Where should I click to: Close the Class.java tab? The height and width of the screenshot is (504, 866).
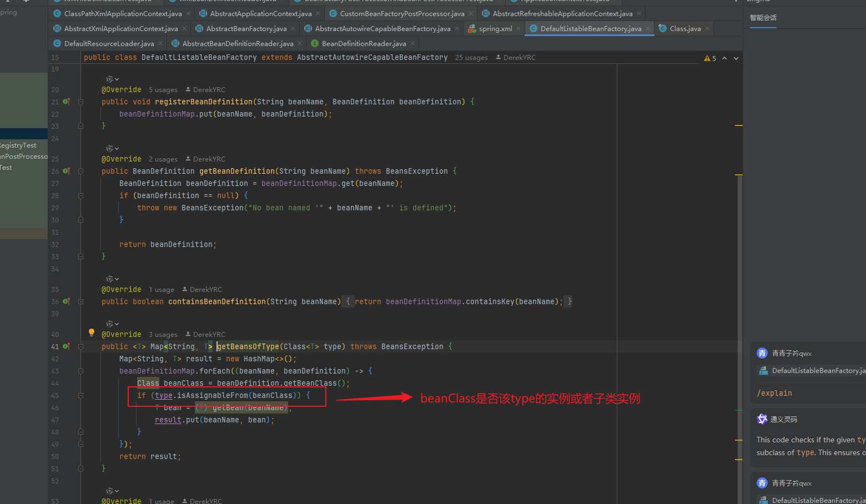707,28
